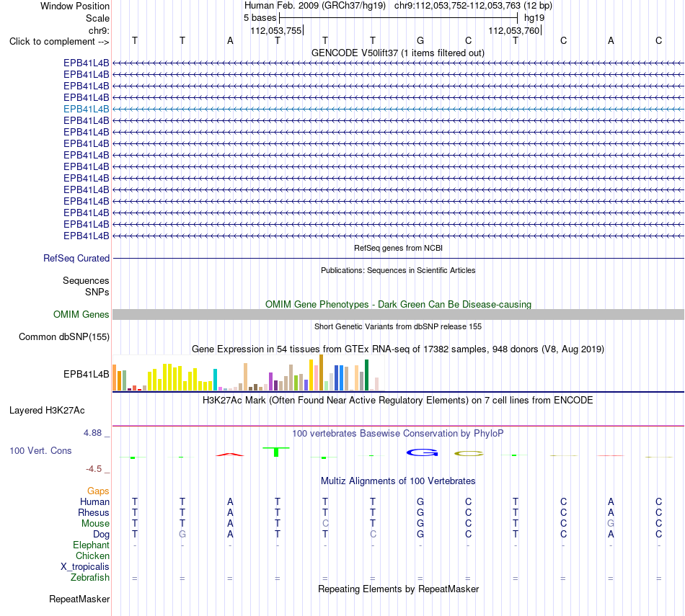Select the Chicken species row label
685x616 pixels.
[92, 555]
